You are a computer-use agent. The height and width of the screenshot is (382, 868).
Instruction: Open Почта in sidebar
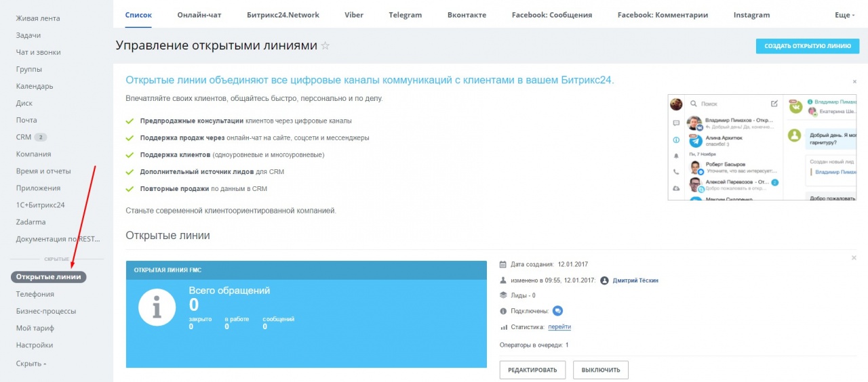click(26, 120)
